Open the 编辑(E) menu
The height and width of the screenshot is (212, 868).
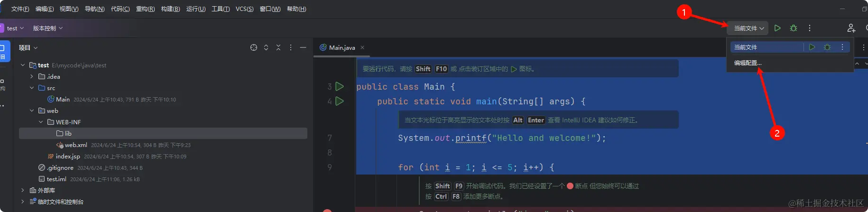(45, 9)
